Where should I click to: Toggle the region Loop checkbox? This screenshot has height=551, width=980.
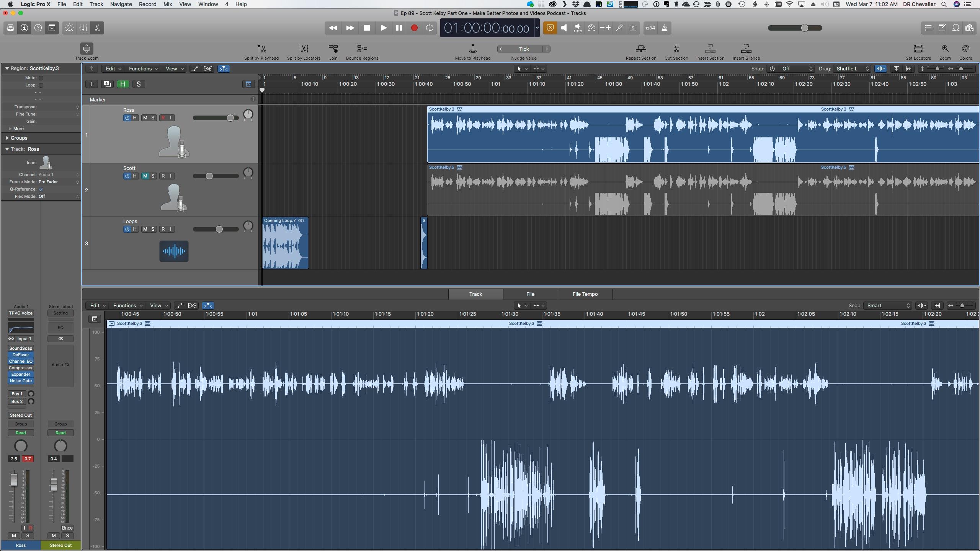coord(41,85)
